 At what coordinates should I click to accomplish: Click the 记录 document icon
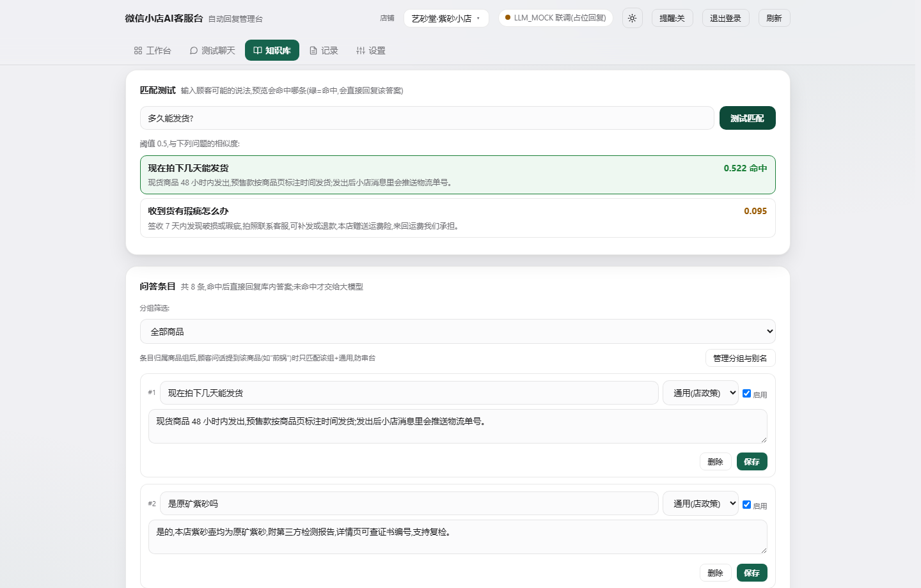click(313, 50)
